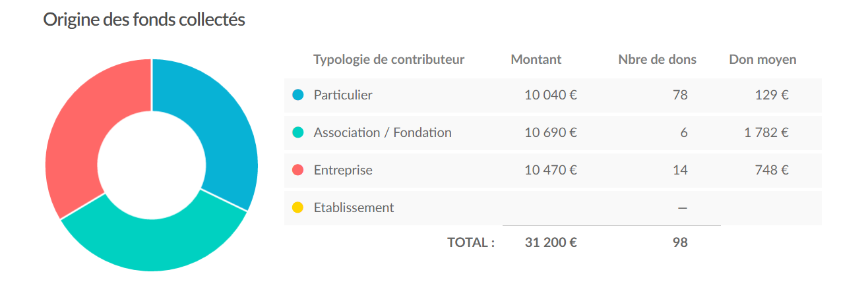Click the teal Association / Fondation legend dot
This screenshot has height=299, width=868.
click(297, 133)
